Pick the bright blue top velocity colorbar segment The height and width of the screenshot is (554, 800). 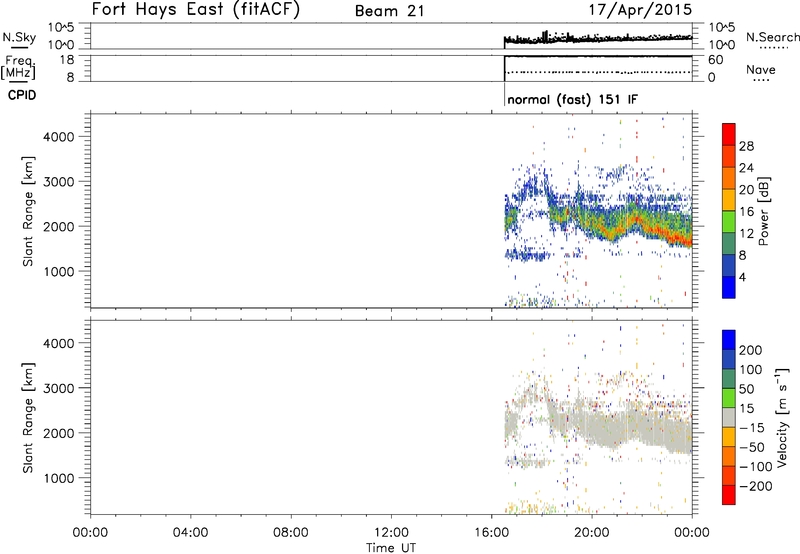coord(729,340)
